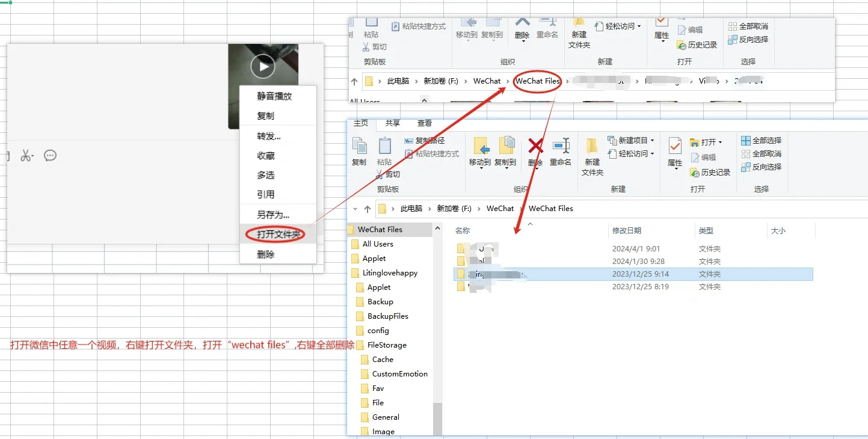The height and width of the screenshot is (439, 868).
Task: Click the up arrow in upper explorer address bar
Action: pos(354,81)
